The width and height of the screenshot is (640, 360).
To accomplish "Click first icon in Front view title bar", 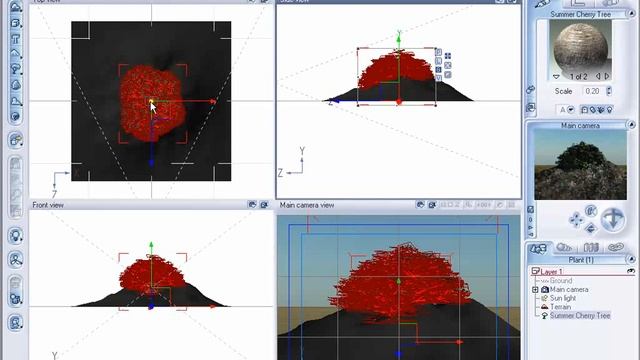I will pos(252,205).
